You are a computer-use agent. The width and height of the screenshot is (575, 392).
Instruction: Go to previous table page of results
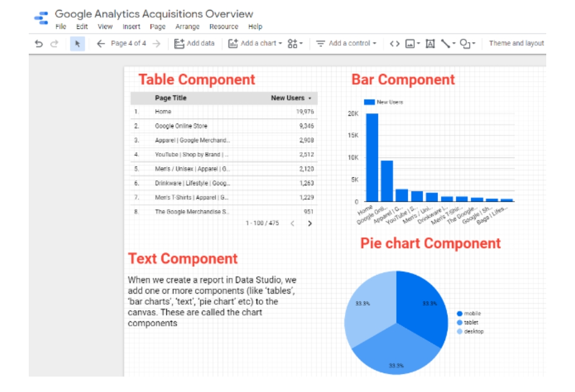pos(292,223)
